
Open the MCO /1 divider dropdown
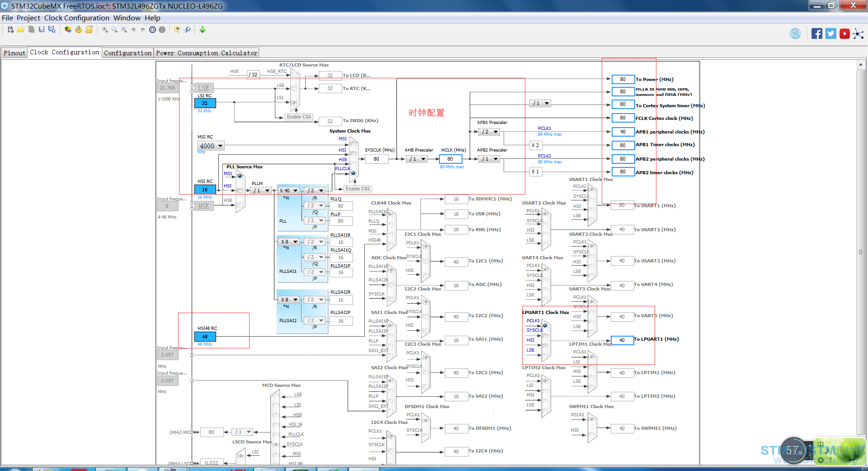[x=242, y=432]
